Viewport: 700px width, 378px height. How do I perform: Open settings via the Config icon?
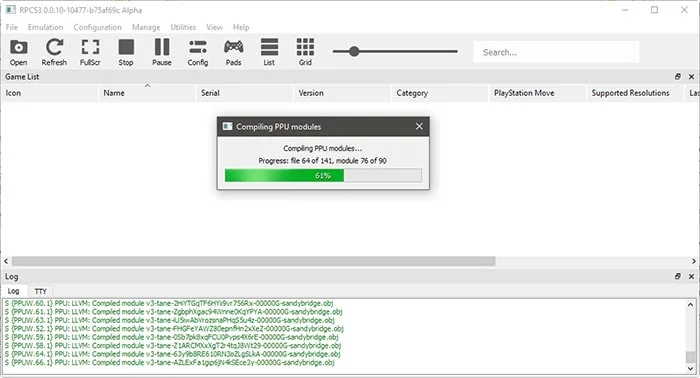point(198,52)
